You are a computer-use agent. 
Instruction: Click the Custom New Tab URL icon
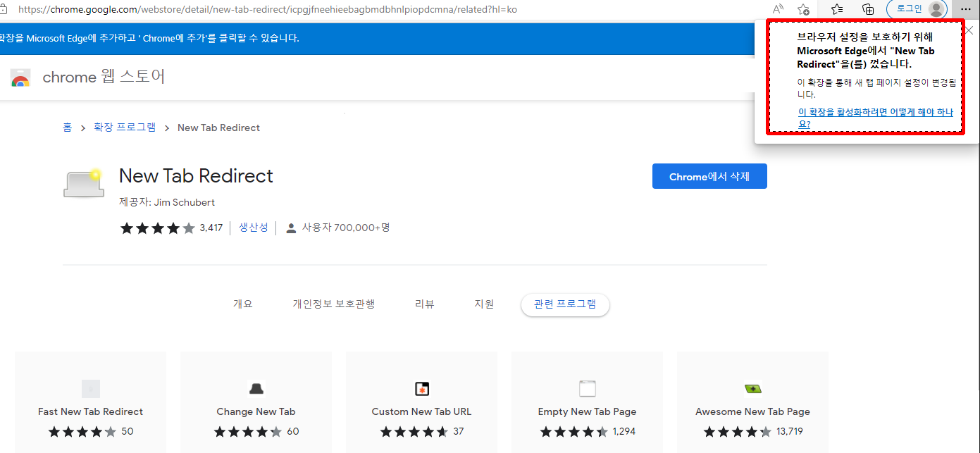coord(421,388)
